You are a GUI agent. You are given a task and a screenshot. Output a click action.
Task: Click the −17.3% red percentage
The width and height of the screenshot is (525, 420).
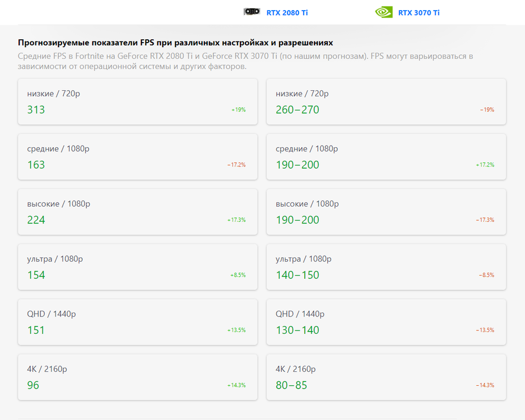point(485,220)
